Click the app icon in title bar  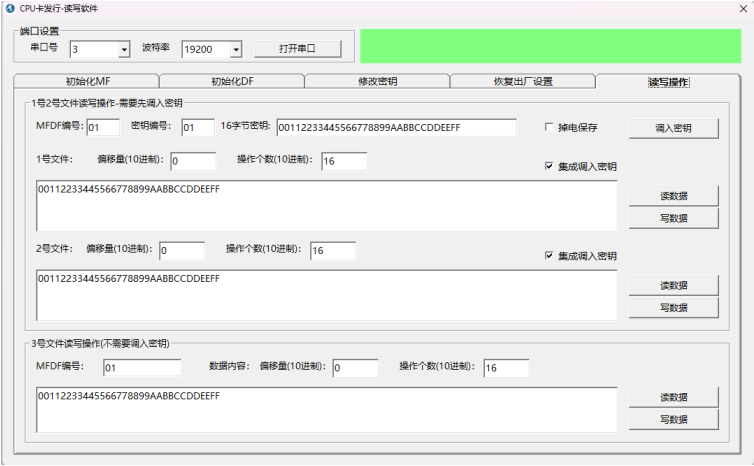click(10, 8)
